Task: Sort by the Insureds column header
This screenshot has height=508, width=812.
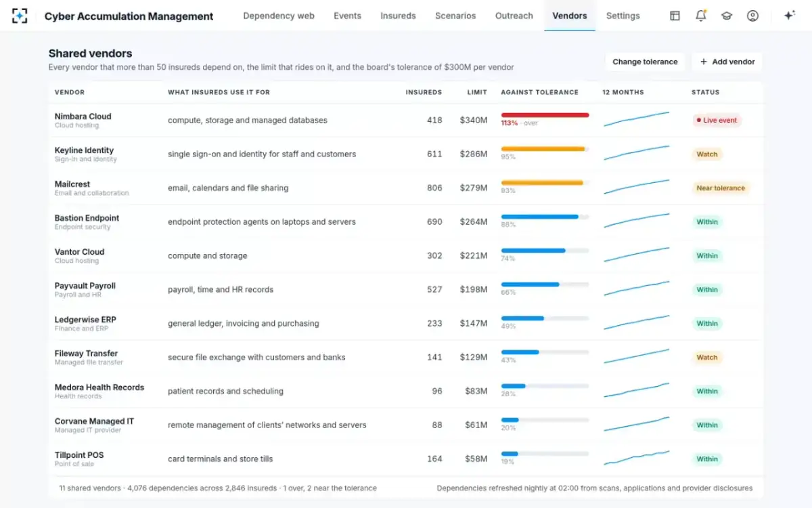Action: 424,92
